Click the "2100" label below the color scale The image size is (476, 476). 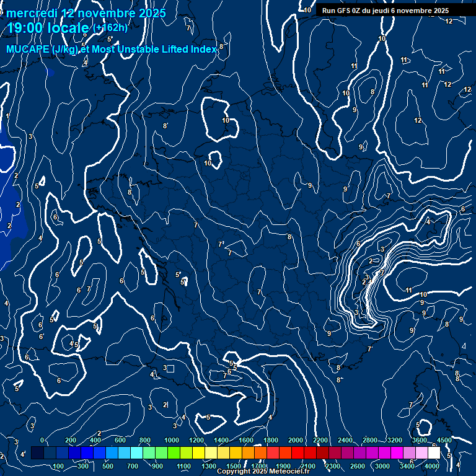tap(308, 466)
